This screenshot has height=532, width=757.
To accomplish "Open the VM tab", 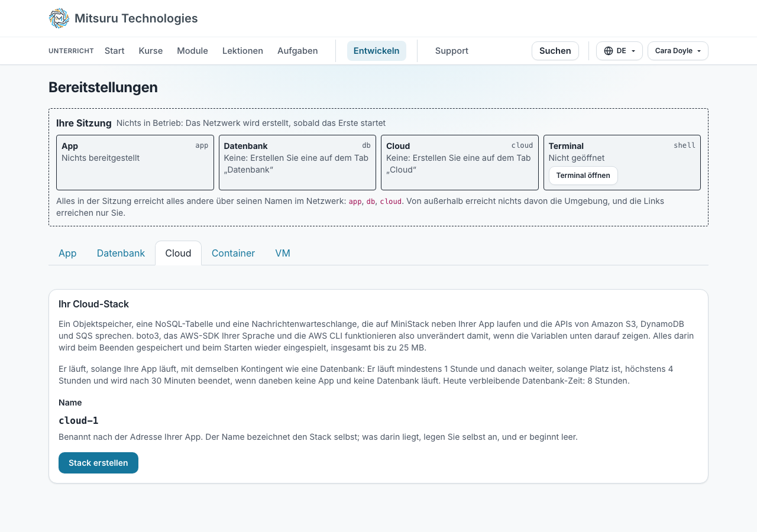I will click(x=283, y=253).
